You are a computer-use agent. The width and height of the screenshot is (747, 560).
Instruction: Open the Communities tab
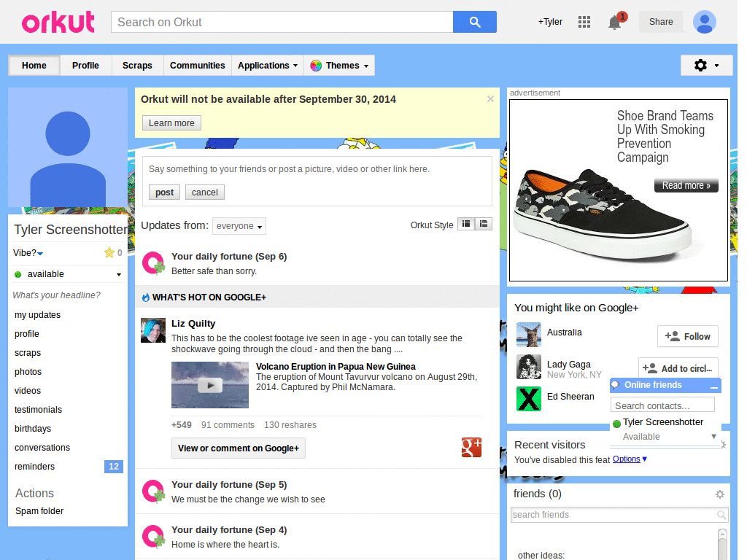click(197, 66)
